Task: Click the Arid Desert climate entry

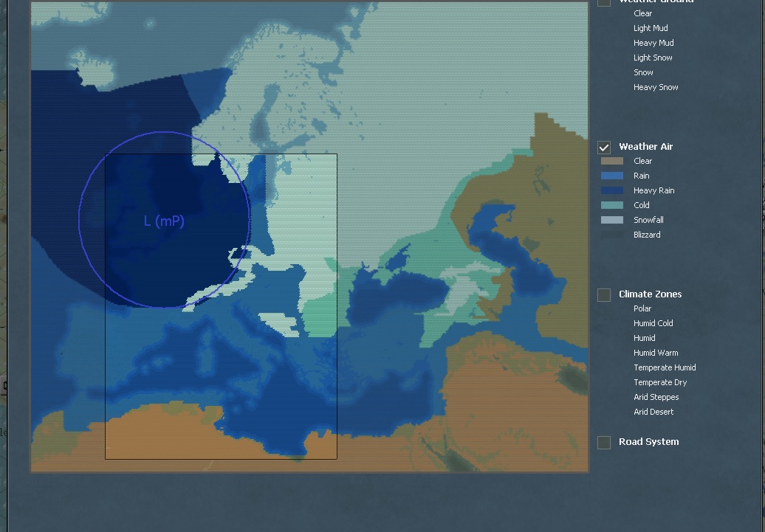Action: coord(653,412)
